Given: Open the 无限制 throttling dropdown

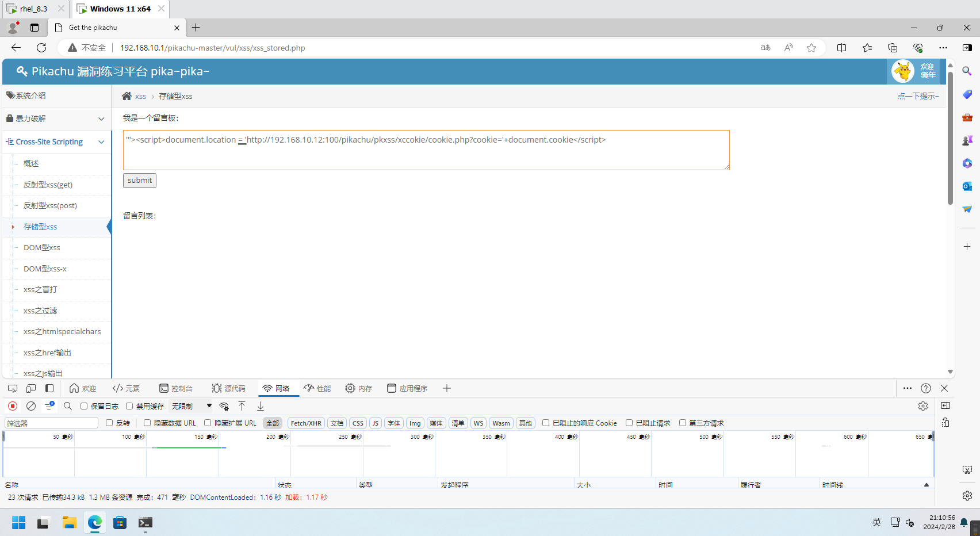Looking at the screenshot, I should coord(192,406).
